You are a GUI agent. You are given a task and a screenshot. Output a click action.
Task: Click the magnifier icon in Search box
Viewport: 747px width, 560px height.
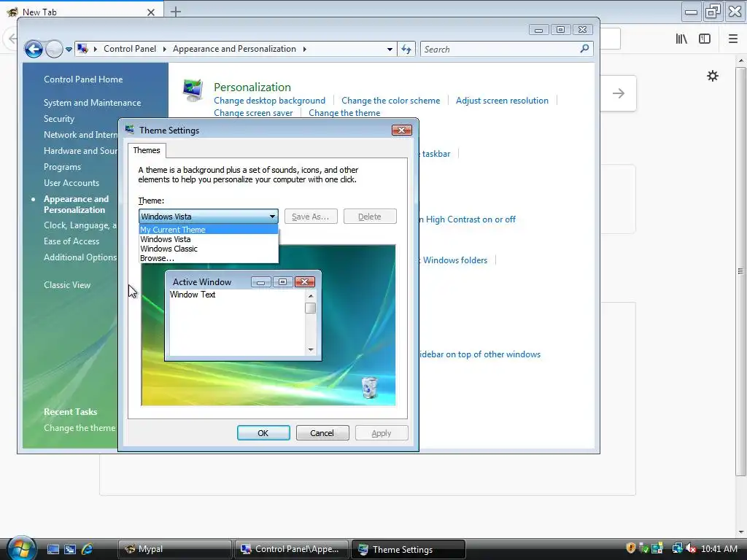(584, 49)
